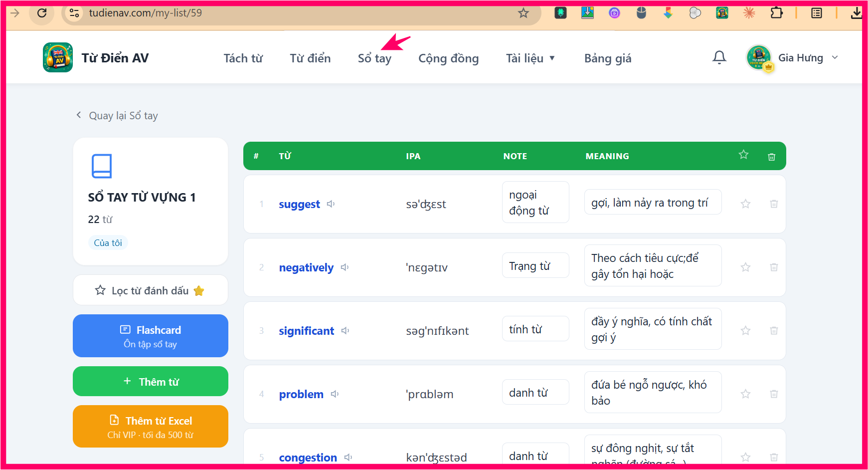The width and height of the screenshot is (868, 470).
Task: Star the word congestion
Action: tap(745, 457)
